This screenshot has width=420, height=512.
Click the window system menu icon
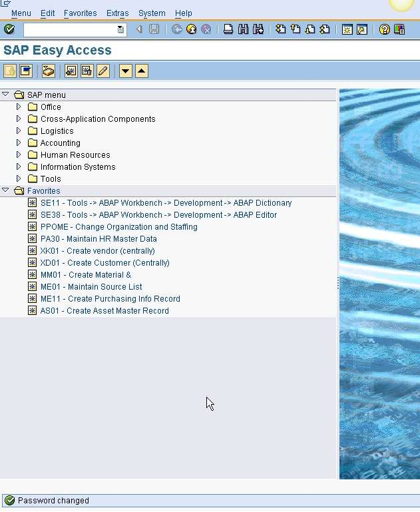5,3
